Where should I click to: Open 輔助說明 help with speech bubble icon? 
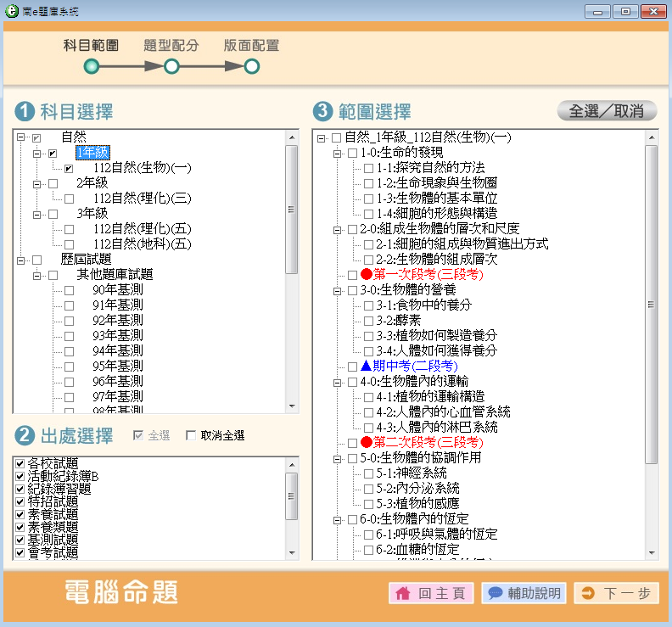524,593
